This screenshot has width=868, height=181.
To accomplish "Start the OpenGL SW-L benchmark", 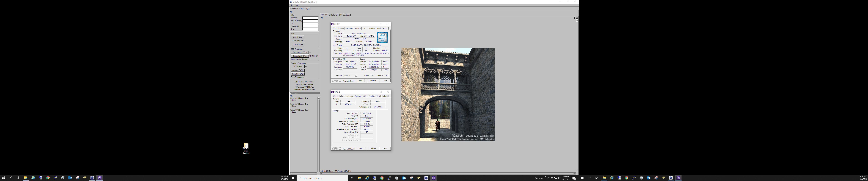I will point(298,70).
